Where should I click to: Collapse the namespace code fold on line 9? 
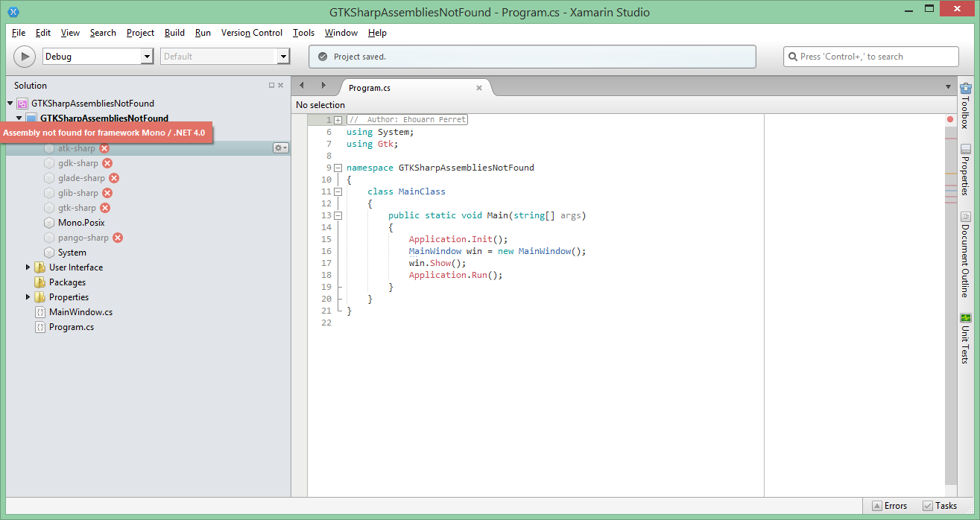(338, 168)
